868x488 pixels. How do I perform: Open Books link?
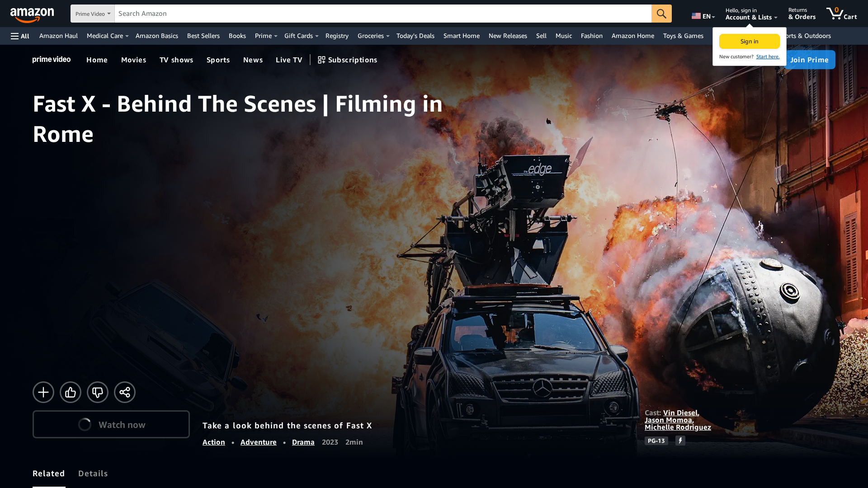237,36
